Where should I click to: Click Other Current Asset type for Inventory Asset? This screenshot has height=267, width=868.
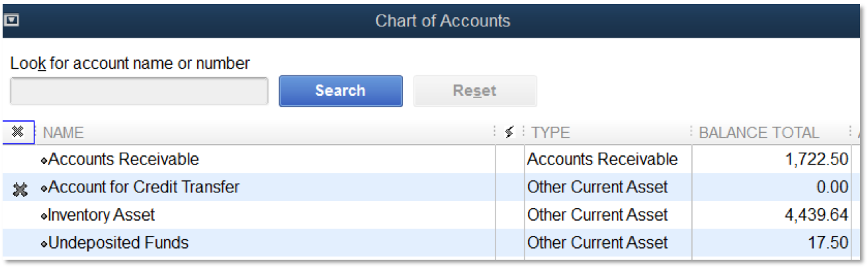click(x=597, y=215)
